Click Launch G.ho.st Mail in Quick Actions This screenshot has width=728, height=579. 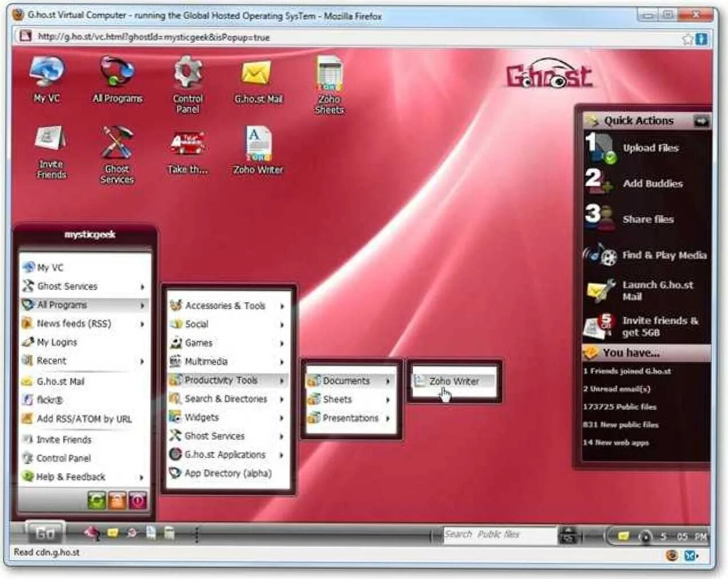[x=640, y=290]
